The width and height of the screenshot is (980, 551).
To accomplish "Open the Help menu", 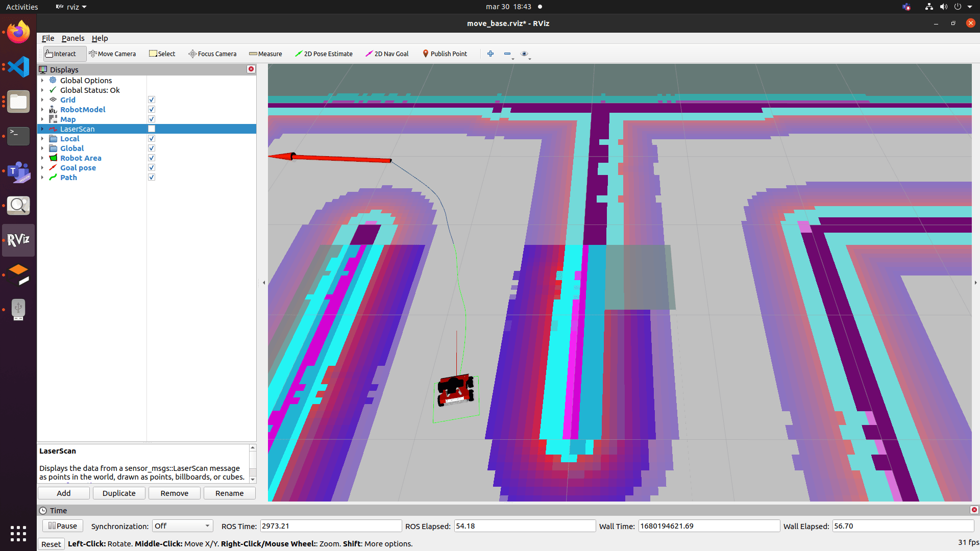I will (100, 38).
